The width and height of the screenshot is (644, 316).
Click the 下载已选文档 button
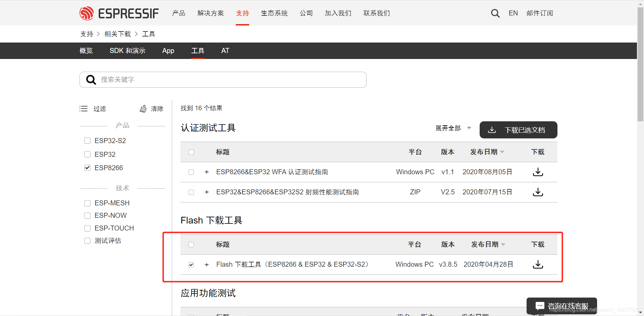point(518,130)
